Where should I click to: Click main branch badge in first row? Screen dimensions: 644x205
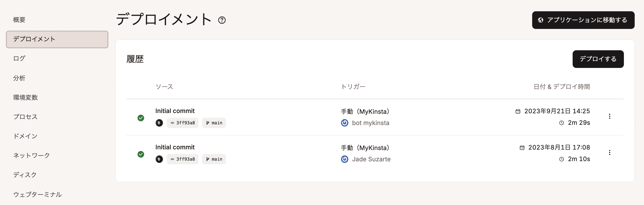[214, 123]
